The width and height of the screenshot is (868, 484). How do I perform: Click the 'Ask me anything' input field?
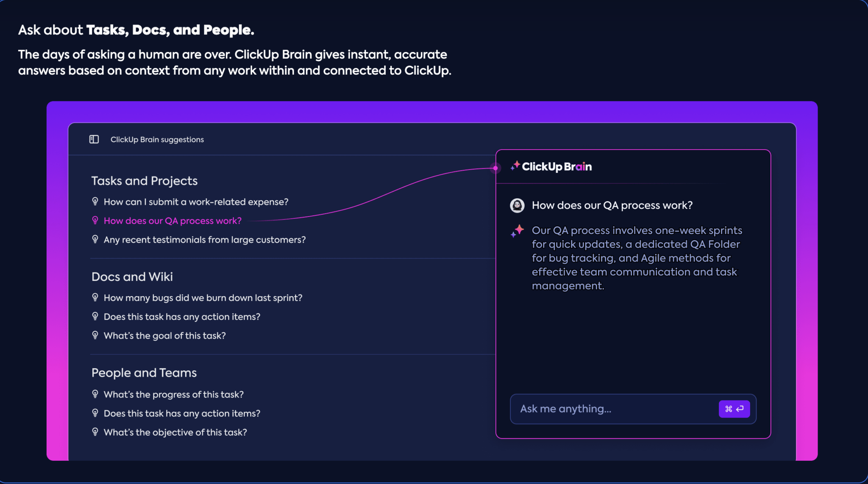click(593, 409)
